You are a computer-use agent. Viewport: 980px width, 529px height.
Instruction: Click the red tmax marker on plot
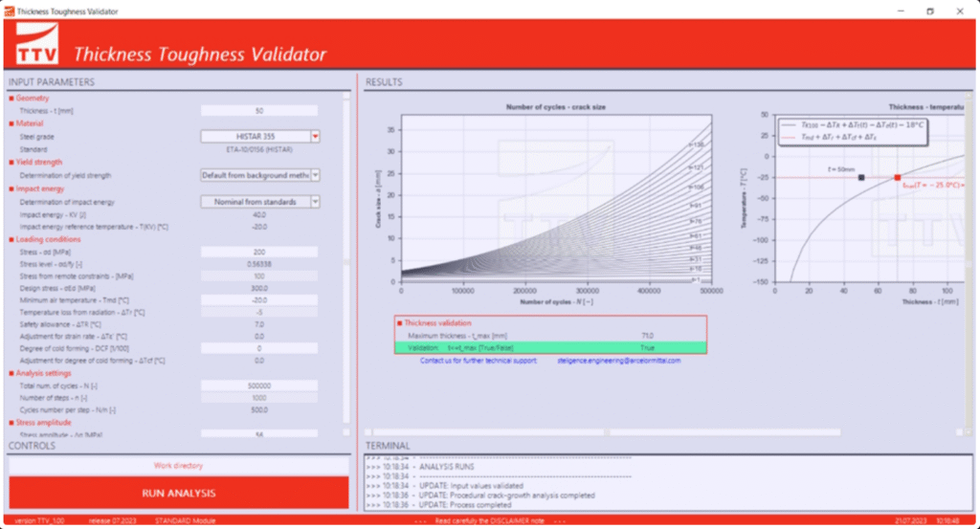pyautogui.click(x=897, y=178)
